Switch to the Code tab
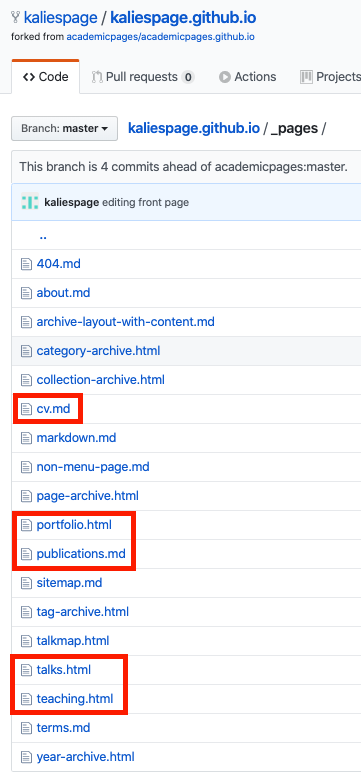This screenshot has width=361, height=782. point(45,77)
